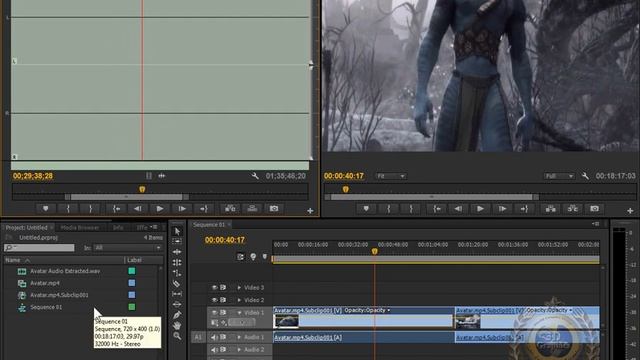Select the Rate Stretch tool
640x360 pixels.
(177, 273)
